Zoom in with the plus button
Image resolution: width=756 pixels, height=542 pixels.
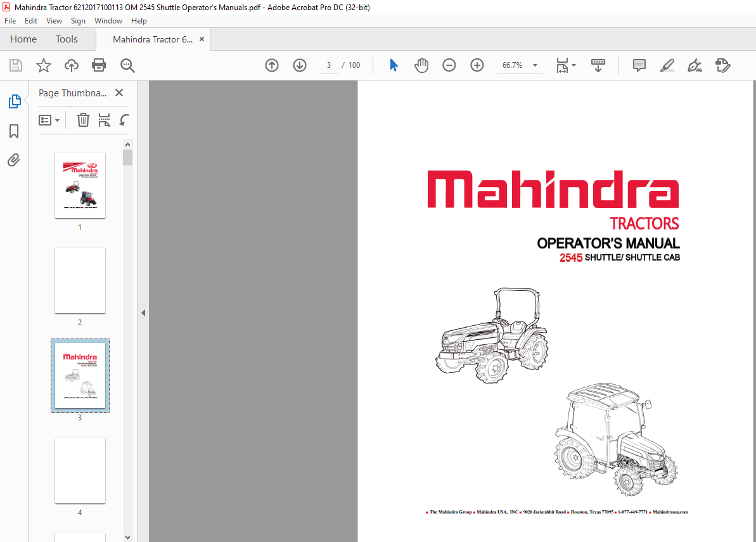point(477,65)
